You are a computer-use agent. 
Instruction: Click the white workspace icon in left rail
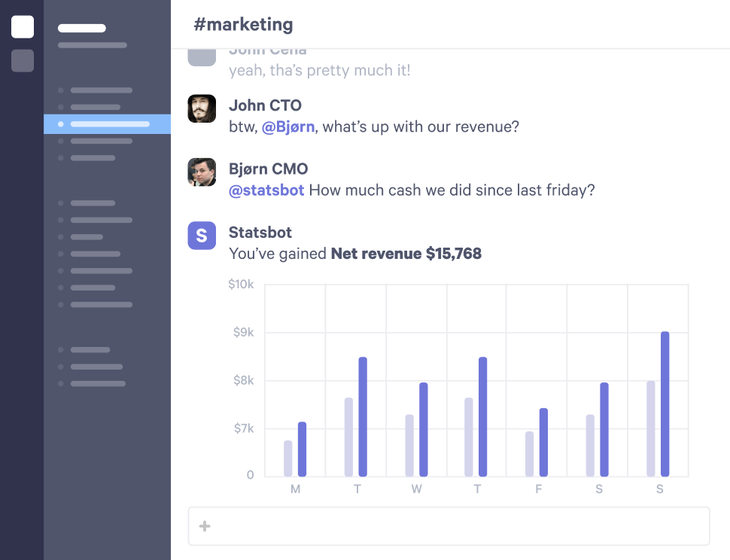click(23, 27)
